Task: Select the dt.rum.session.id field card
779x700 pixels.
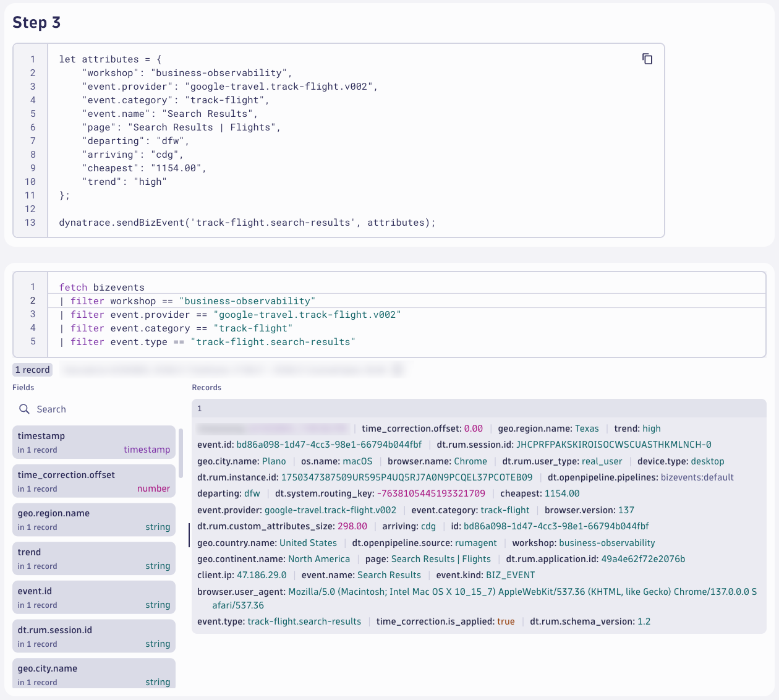Action: tap(94, 636)
